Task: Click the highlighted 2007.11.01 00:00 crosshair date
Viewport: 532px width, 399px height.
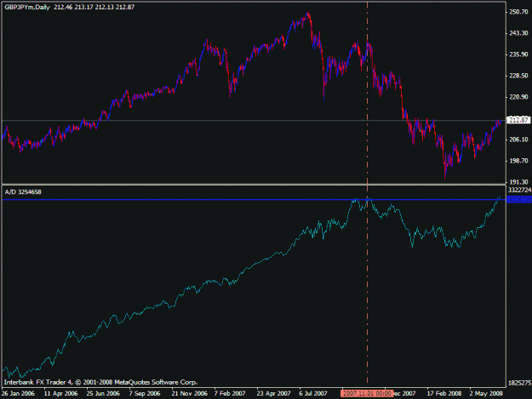Action: (367, 393)
